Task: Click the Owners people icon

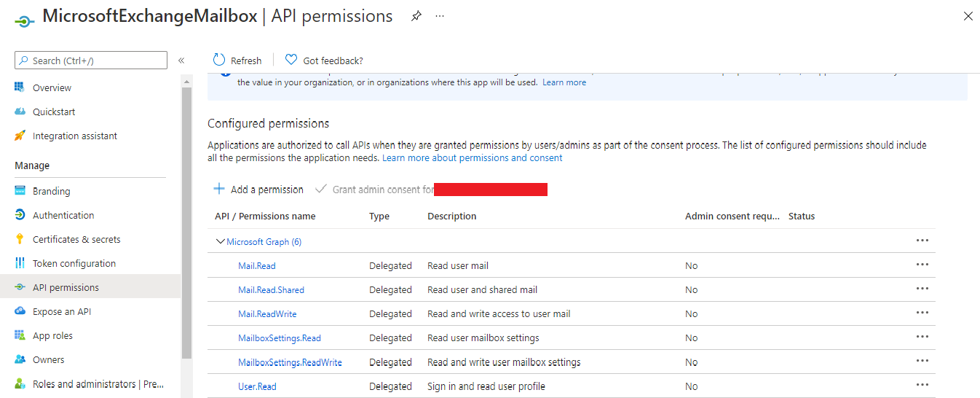Action: (20, 359)
